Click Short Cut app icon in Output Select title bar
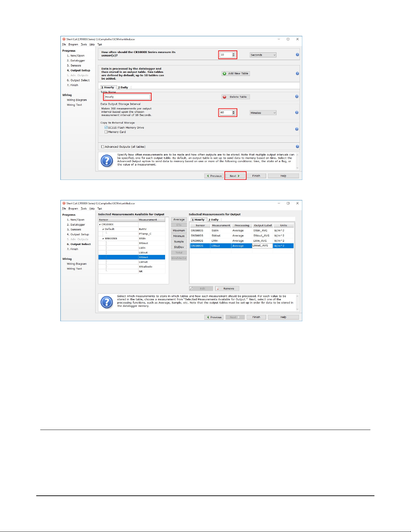The height and width of the screenshot is (532, 411). 64,203
